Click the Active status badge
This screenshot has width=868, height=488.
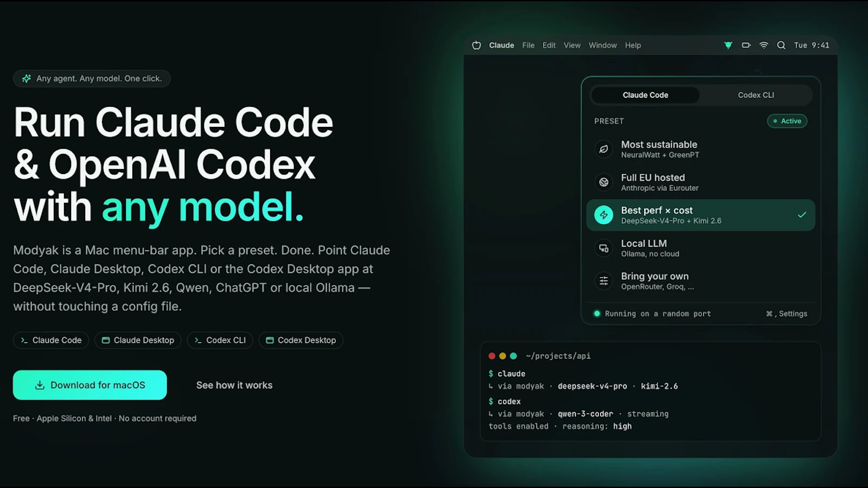(x=787, y=121)
